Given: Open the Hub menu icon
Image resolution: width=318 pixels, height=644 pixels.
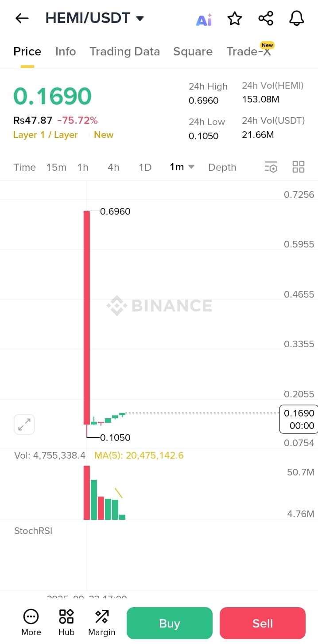Looking at the screenshot, I should click(x=66, y=623).
